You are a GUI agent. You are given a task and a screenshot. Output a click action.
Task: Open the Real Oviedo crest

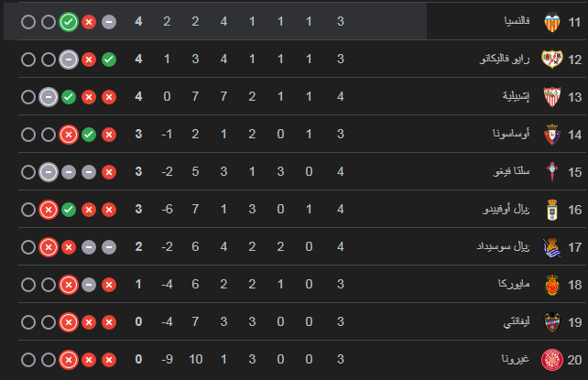pyautogui.click(x=552, y=210)
